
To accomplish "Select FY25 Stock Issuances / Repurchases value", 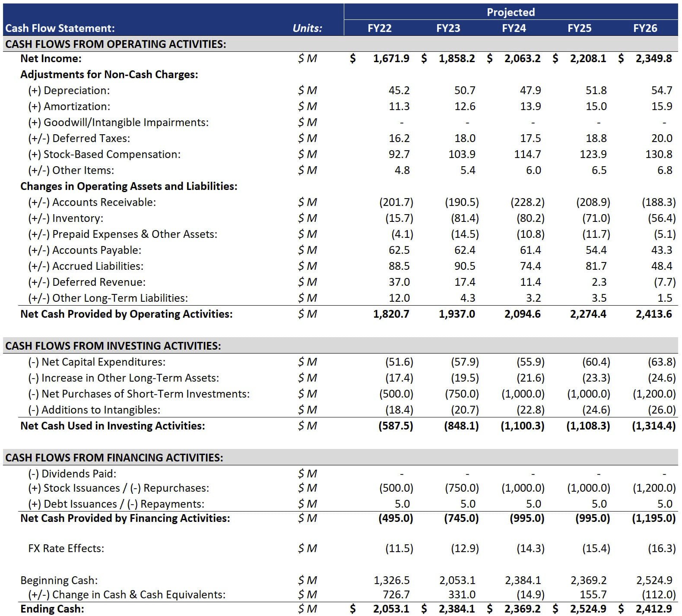I will [588, 488].
